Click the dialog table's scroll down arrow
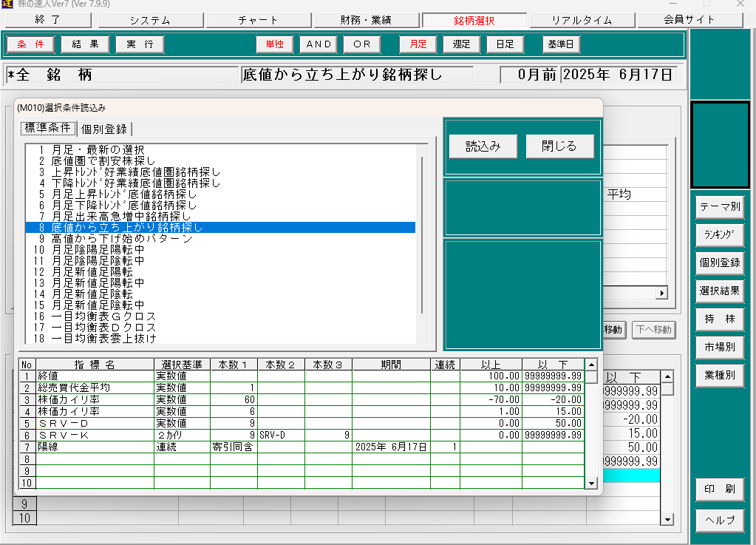 591,483
